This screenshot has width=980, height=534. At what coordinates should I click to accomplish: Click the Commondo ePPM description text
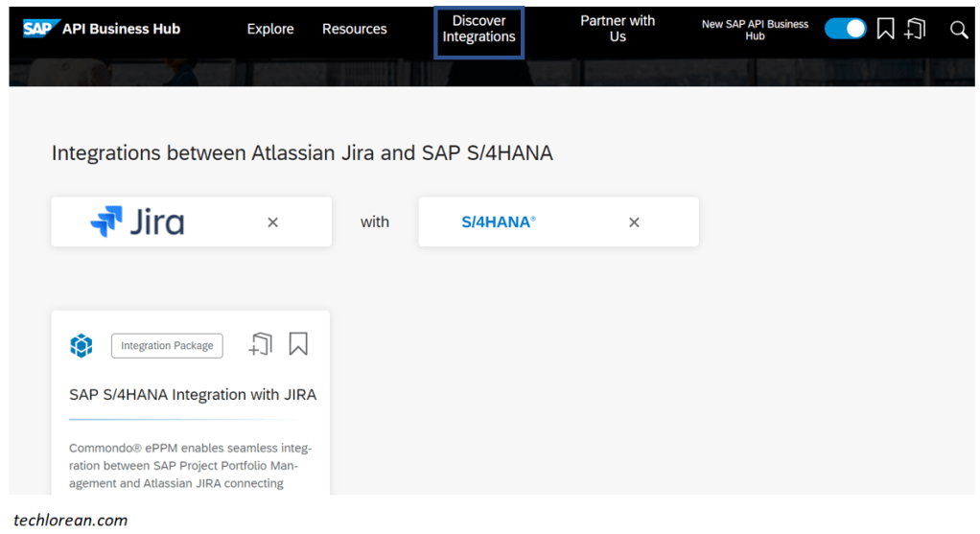190,465
